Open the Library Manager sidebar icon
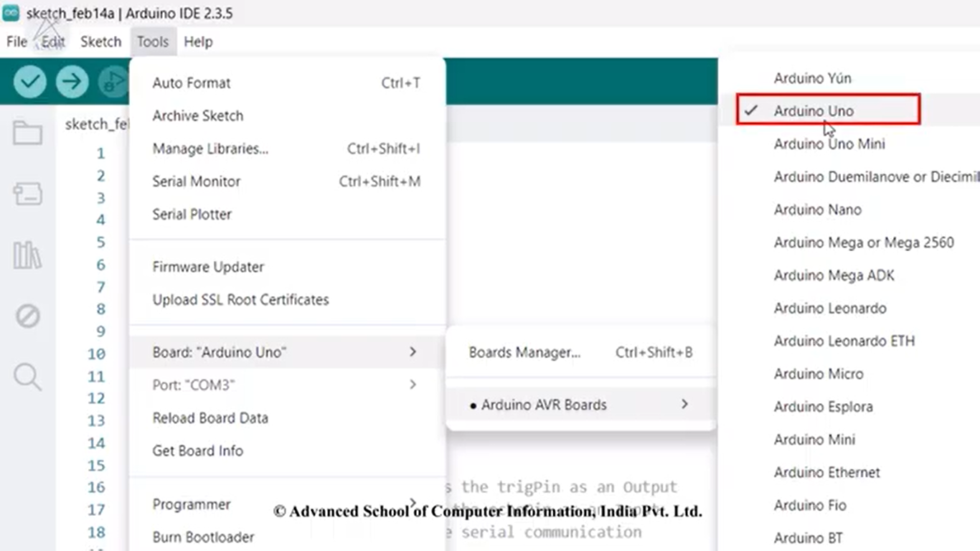980x551 pixels. (x=27, y=255)
